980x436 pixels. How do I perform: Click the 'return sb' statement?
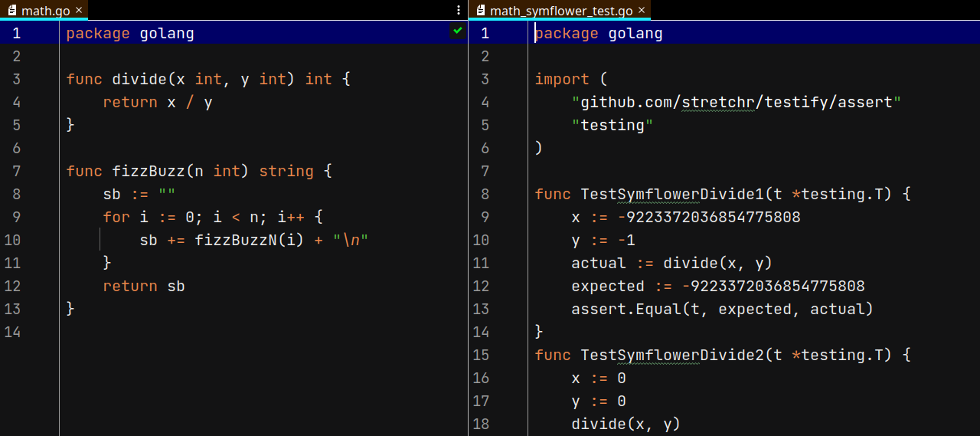click(x=144, y=286)
